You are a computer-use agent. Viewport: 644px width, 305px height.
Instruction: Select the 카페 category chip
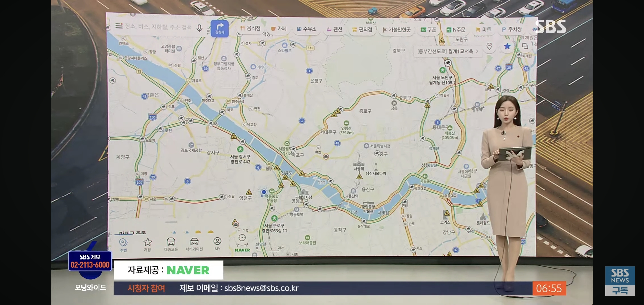point(279,29)
